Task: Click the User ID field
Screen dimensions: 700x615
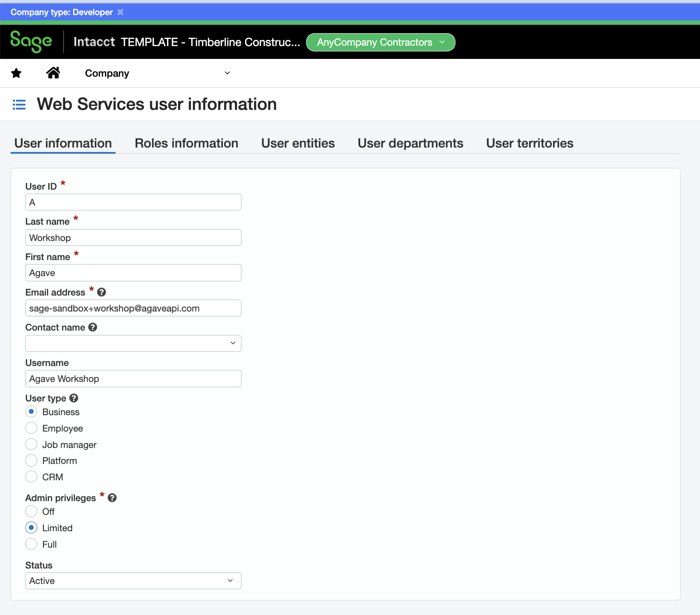Action: coord(133,202)
